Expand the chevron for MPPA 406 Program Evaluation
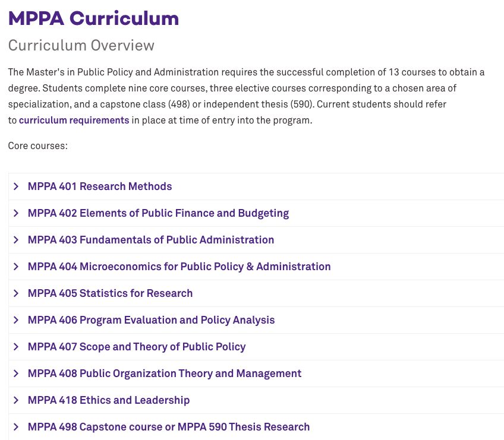 click(16, 320)
